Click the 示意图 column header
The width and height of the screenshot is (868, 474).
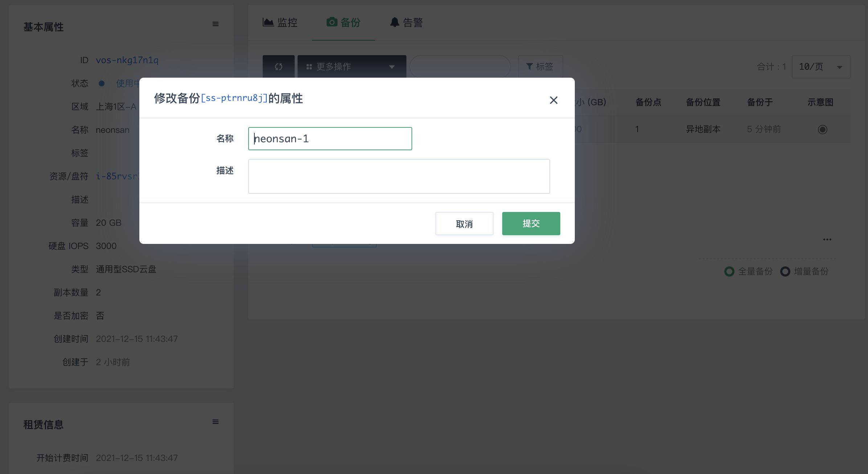coord(820,102)
